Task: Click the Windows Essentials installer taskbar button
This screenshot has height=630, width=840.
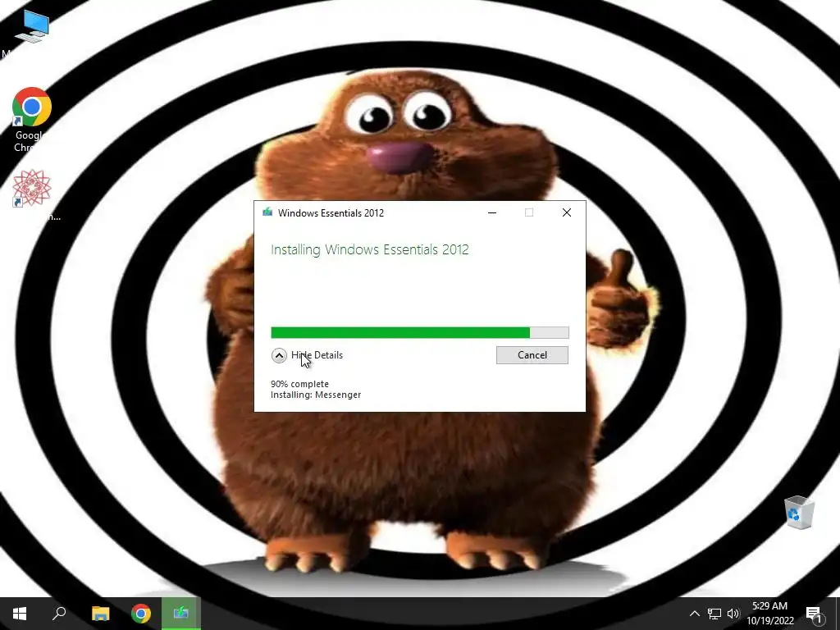Action: 181,614
